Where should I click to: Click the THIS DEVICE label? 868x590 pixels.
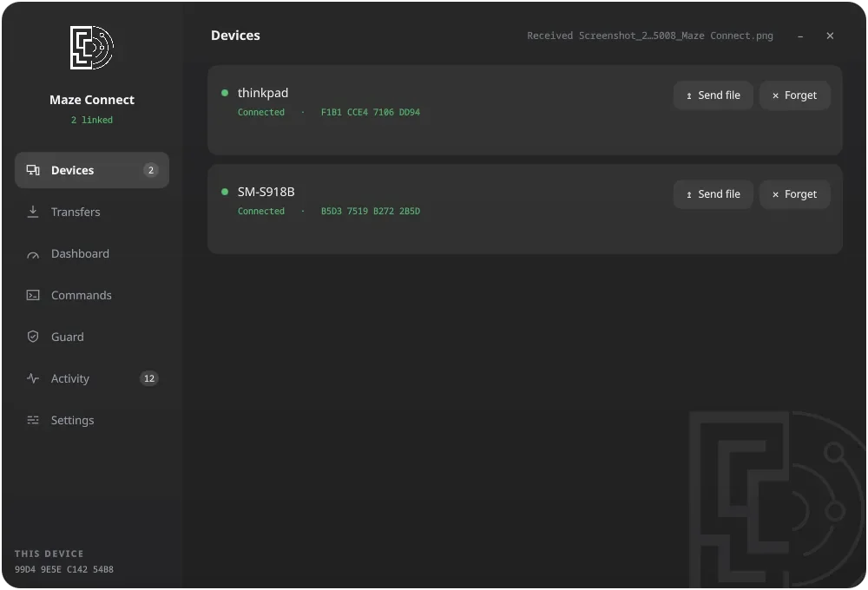pos(49,554)
